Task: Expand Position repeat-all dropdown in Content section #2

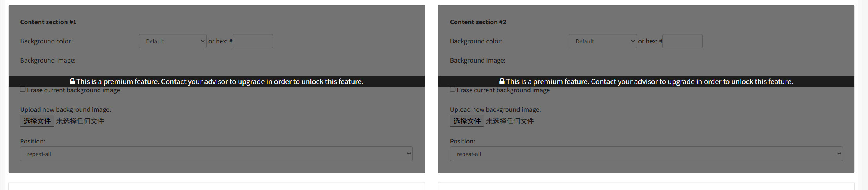Action: (x=646, y=154)
